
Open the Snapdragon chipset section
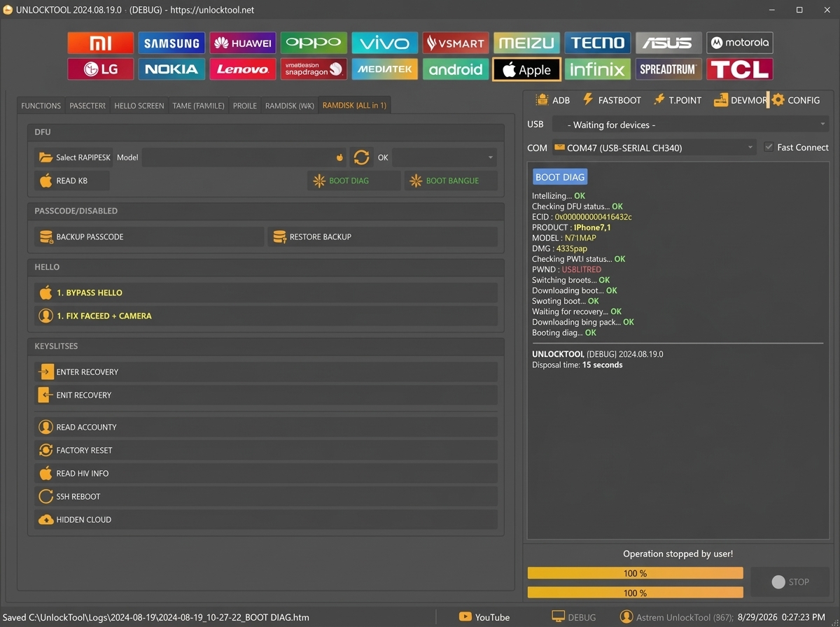tap(314, 69)
